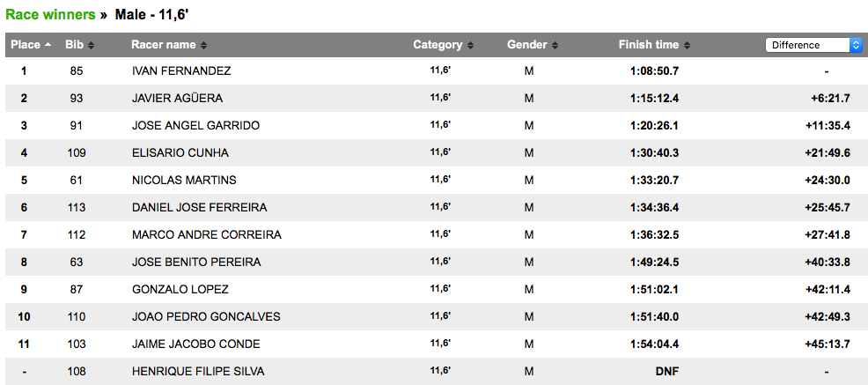
Task: Click the Category column sort icon
Action: pos(470,46)
